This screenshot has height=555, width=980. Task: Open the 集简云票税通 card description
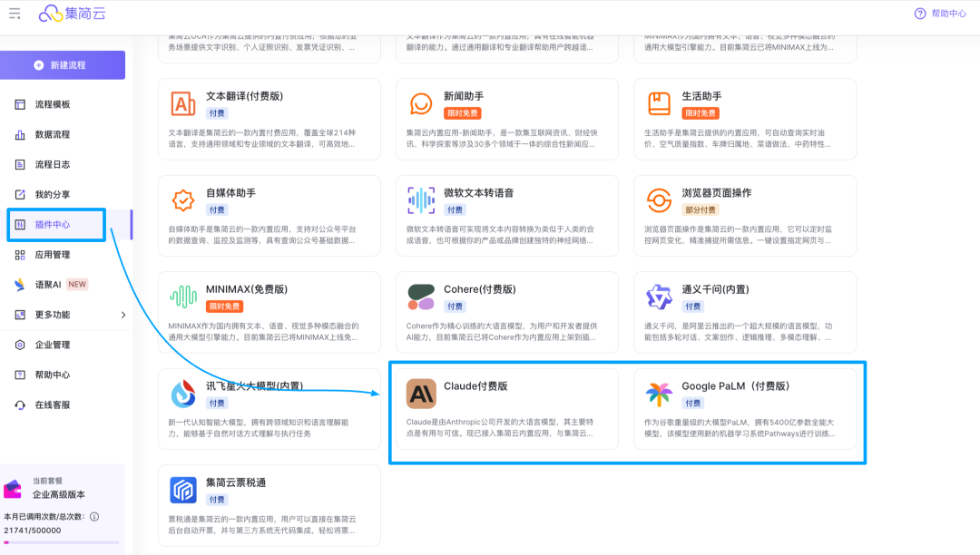262,524
